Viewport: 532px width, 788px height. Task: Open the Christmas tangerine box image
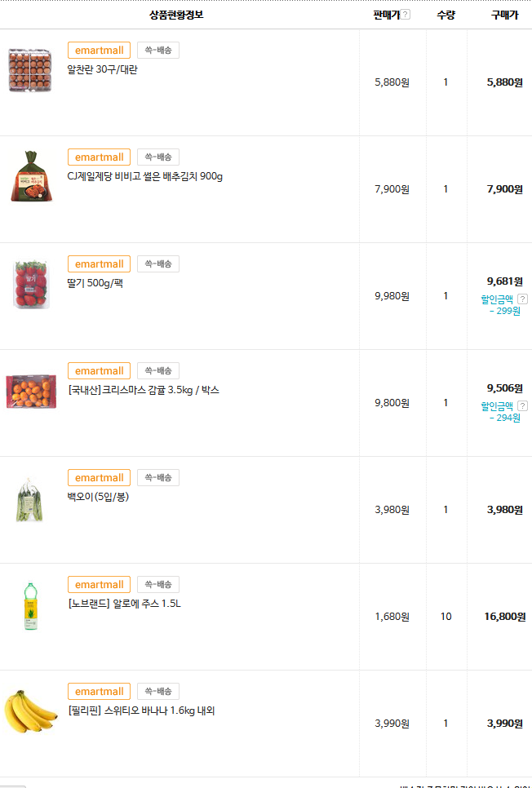[30, 391]
